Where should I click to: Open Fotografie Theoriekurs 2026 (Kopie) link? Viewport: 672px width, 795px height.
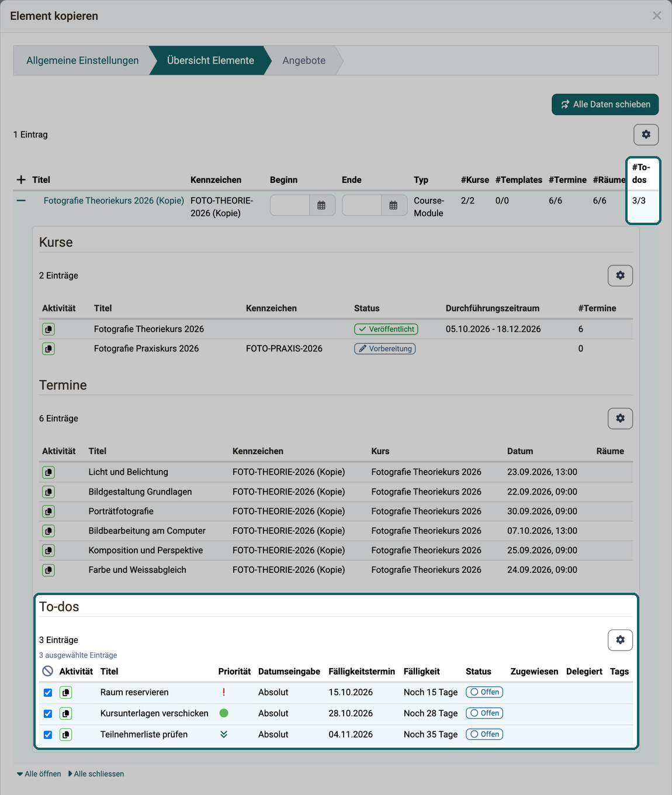(x=114, y=201)
